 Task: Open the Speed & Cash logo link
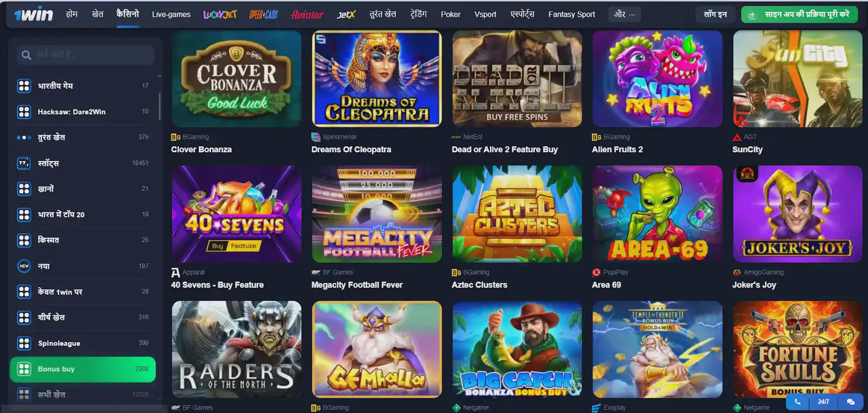tap(264, 15)
